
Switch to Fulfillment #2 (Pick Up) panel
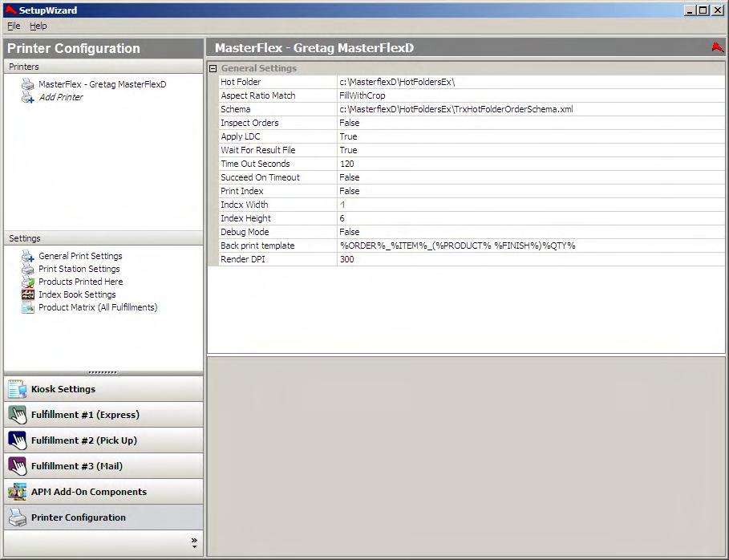click(103, 440)
